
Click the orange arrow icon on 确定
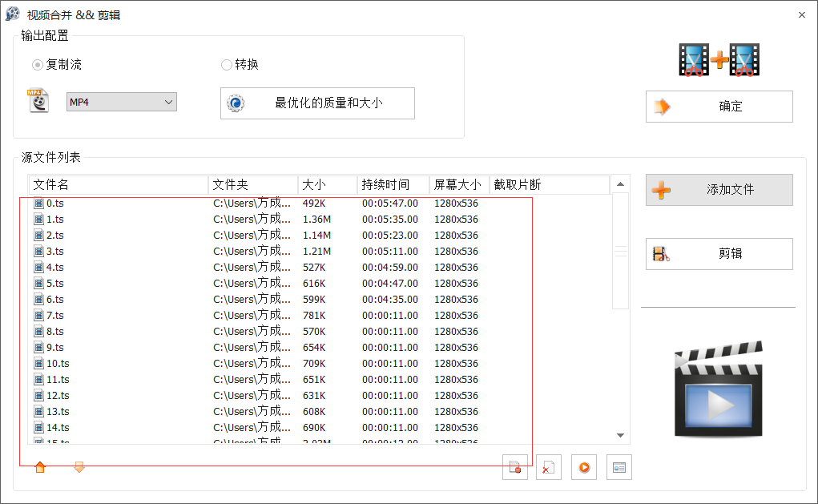click(x=662, y=107)
